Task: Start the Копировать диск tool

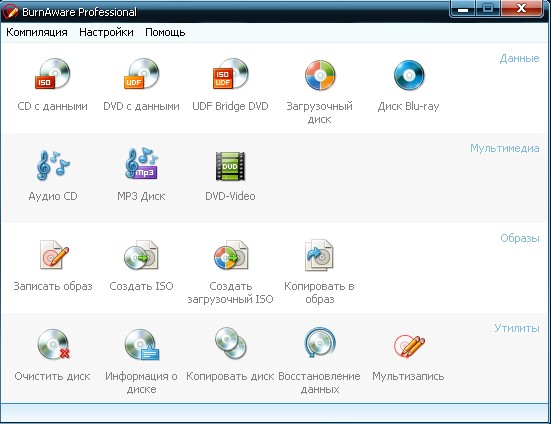Action: pos(231,343)
